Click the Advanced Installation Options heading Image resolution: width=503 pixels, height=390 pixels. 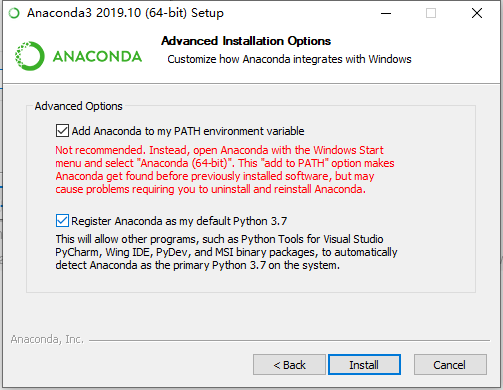[x=246, y=41]
